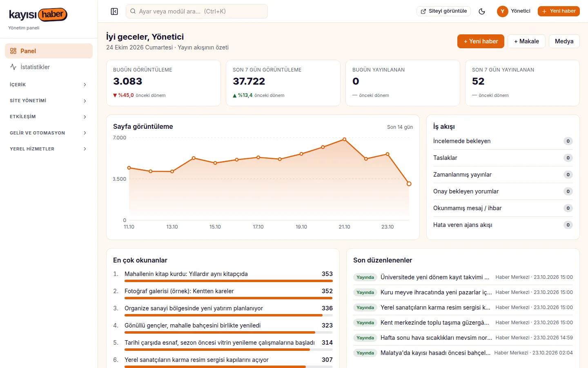This screenshot has width=588, height=368.
Task: Click the BUGÜN GÖRÜNTÜLEME 3.083 card
Action: (163, 83)
